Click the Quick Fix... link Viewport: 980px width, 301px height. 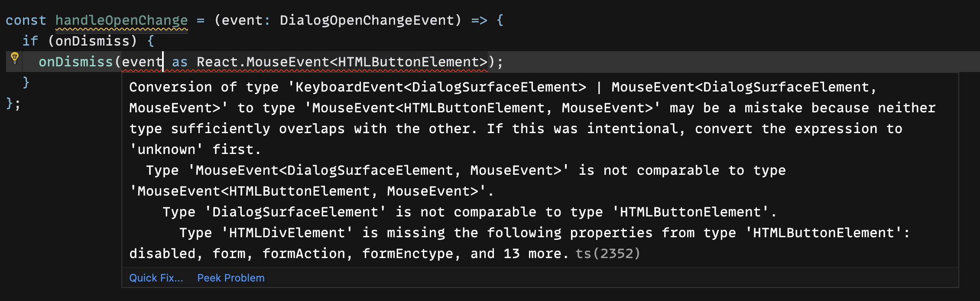tap(156, 278)
